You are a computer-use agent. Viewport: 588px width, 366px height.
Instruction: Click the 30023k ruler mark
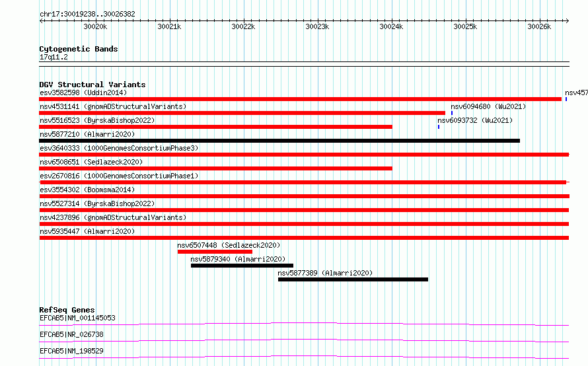[317, 26]
